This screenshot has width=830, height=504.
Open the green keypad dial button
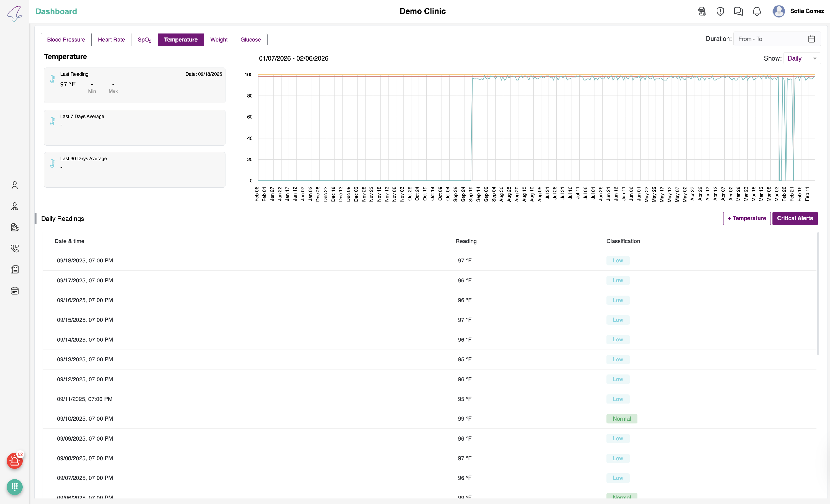click(x=14, y=487)
